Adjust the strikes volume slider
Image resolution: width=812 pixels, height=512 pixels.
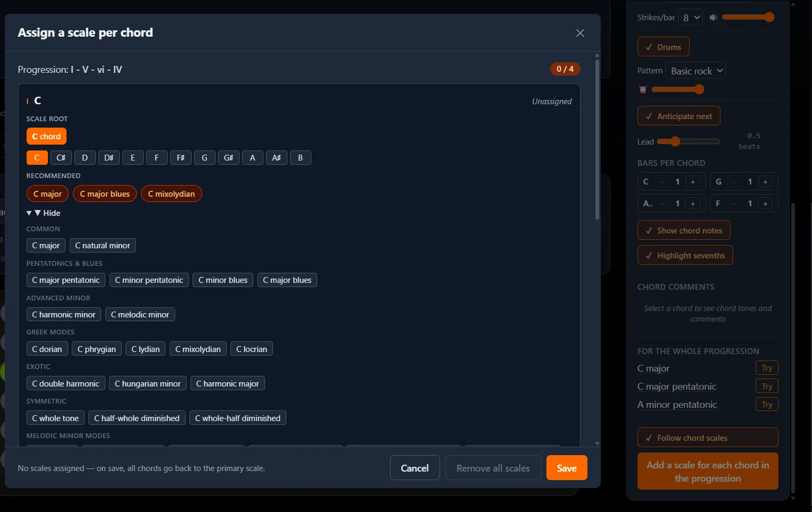pos(748,17)
